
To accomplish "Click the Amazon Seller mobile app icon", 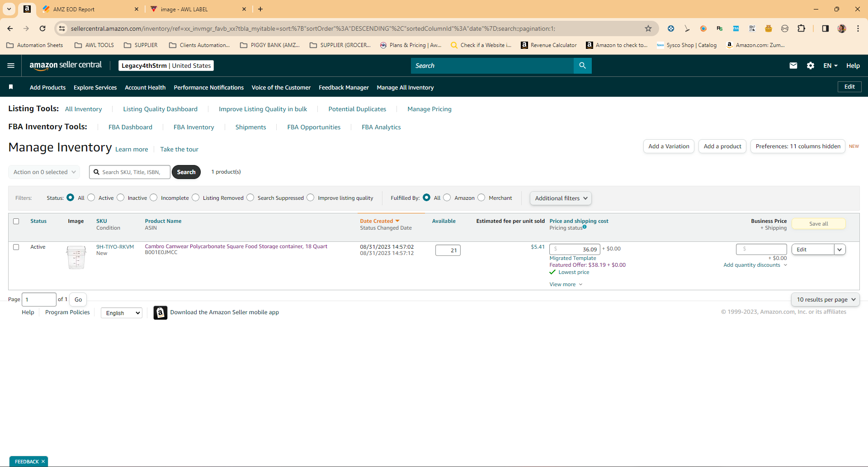I will click(x=160, y=312).
